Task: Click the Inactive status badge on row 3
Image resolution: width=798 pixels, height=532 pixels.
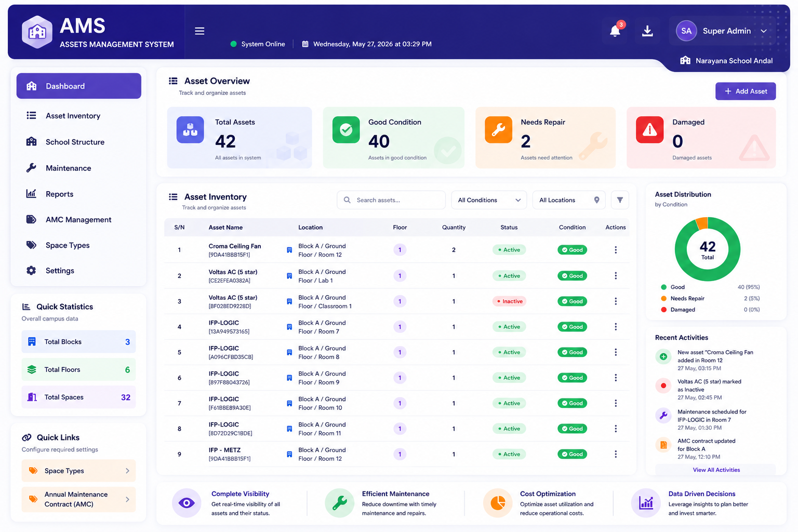Action: click(509, 301)
